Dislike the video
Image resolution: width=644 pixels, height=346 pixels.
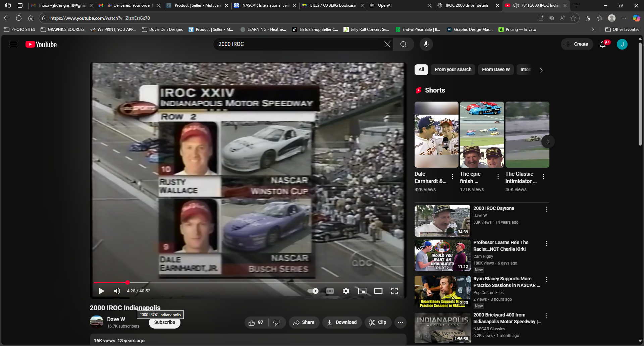click(x=276, y=323)
